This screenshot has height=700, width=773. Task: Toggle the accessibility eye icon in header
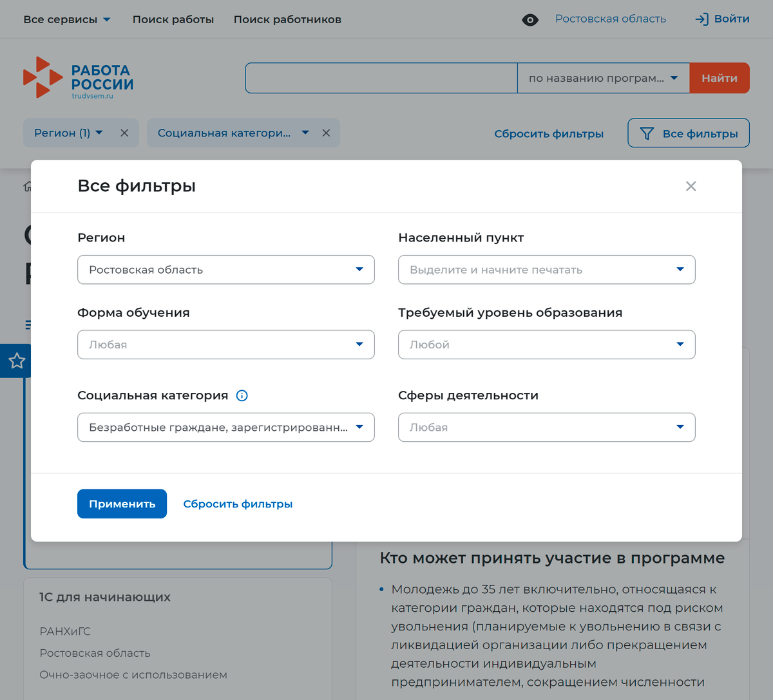click(530, 20)
